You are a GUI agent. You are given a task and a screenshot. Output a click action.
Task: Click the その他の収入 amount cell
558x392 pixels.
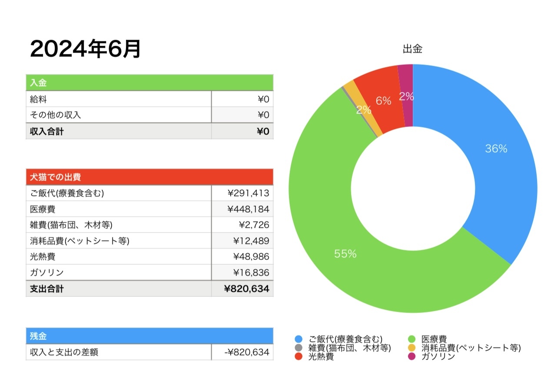tap(242, 115)
